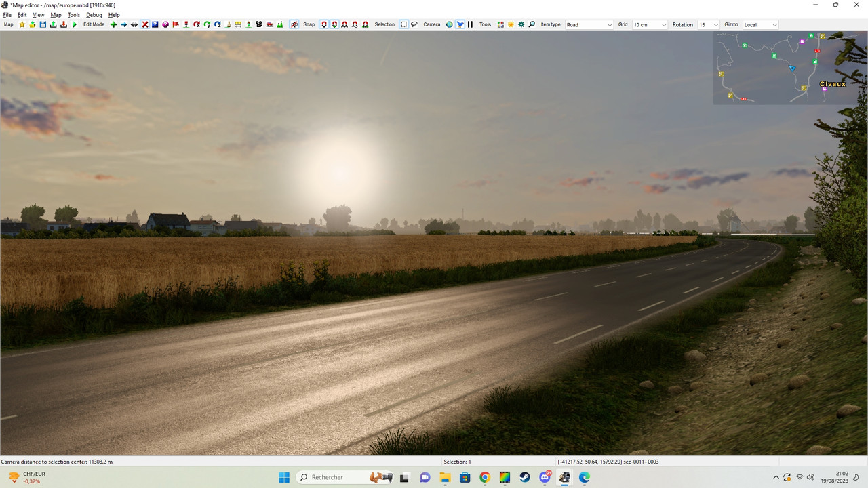Open the Gizmo Local dropdown
Screen dimensions: 868x488
click(760, 24)
